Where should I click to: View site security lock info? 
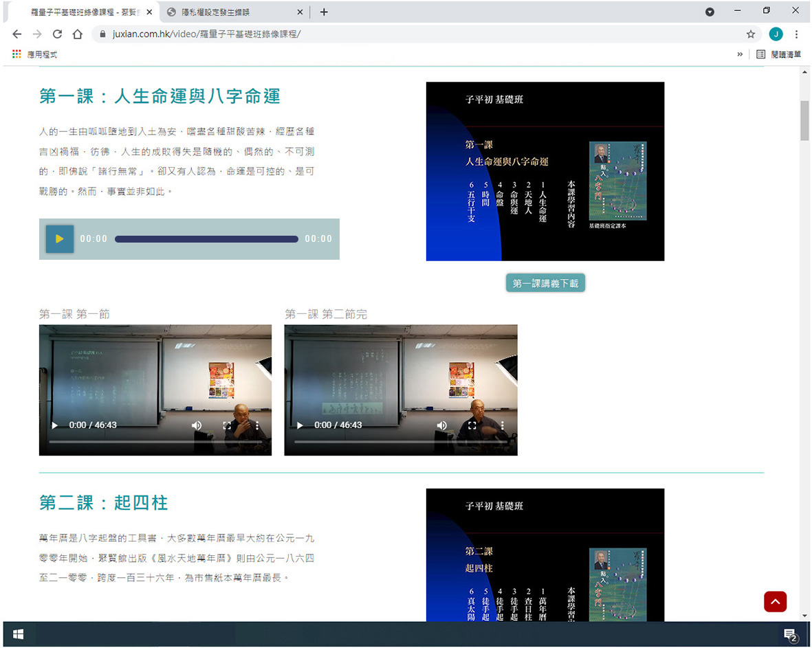pyautogui.click(x=102, y=34)
